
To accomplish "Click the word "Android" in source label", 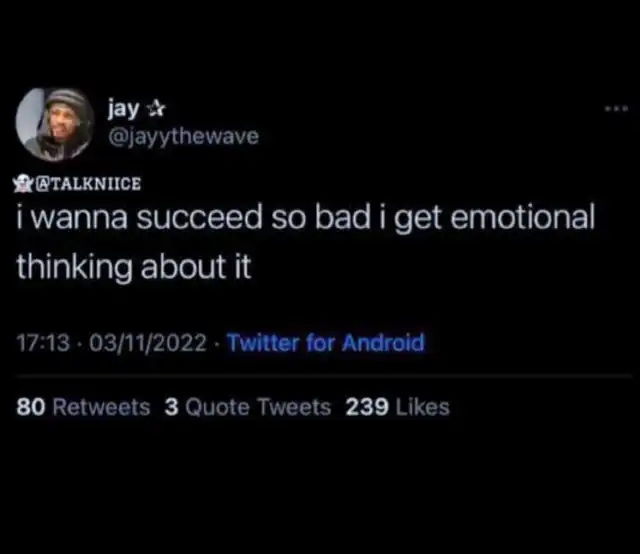I will tap(383, 342).
